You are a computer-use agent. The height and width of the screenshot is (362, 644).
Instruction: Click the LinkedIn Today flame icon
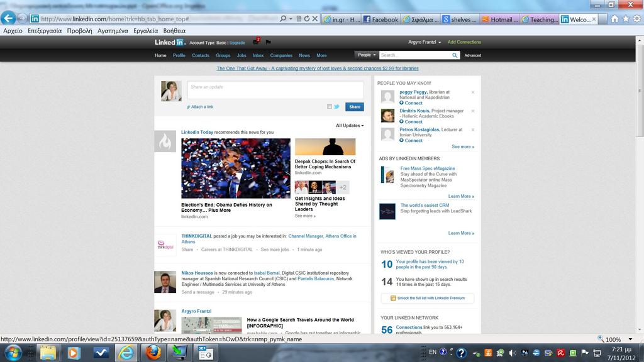tap(165, 141)
